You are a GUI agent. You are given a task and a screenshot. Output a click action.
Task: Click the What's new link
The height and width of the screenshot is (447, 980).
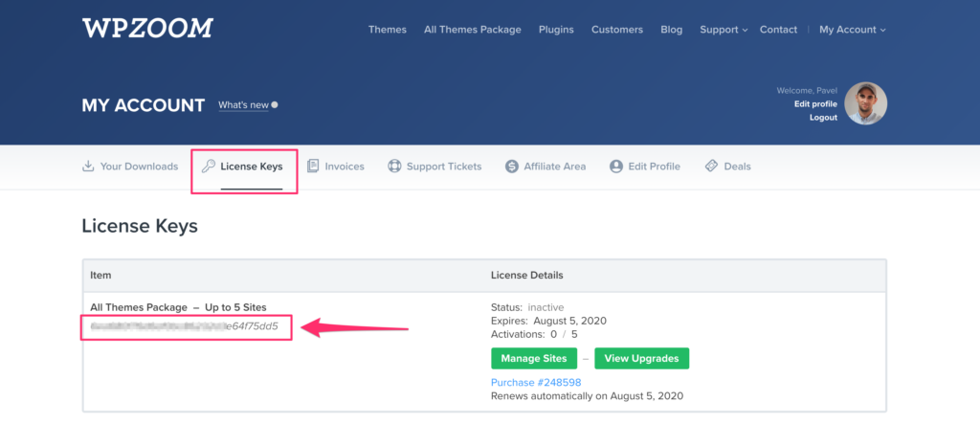243,105
